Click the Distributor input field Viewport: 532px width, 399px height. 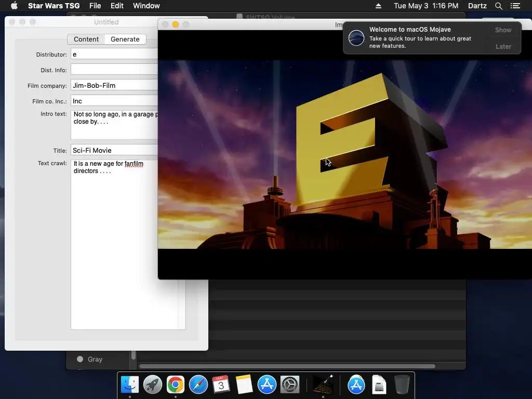(114, 54)
